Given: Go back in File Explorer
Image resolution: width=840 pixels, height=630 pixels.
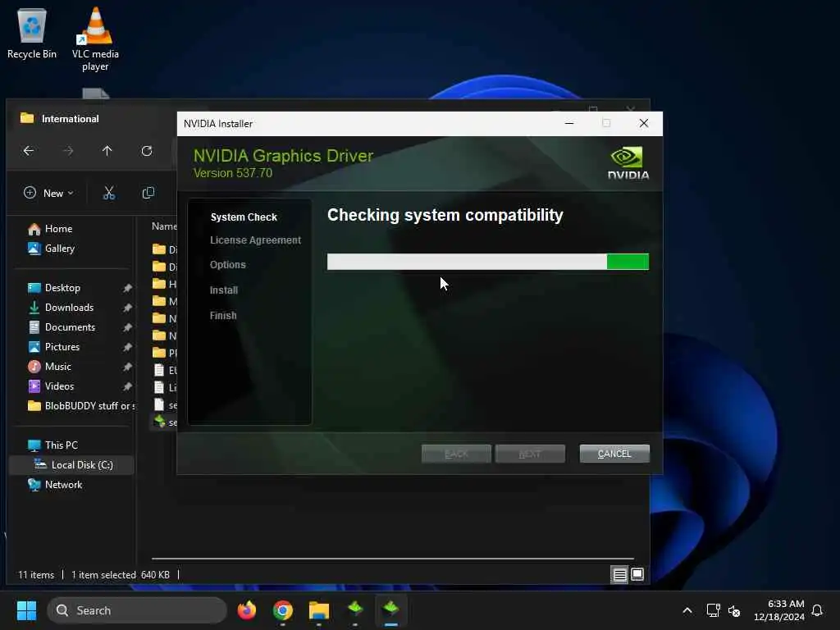Looking at the screenshot, I should pos(29,151).
